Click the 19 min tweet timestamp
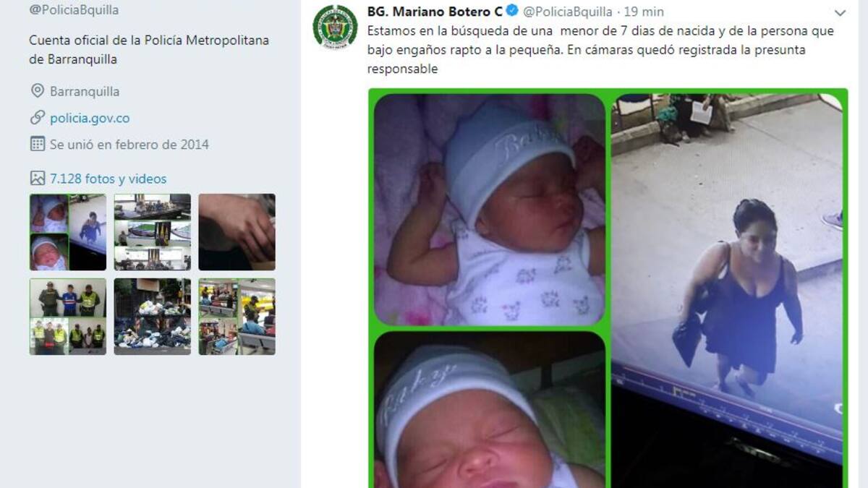 [x=644, y=12]
